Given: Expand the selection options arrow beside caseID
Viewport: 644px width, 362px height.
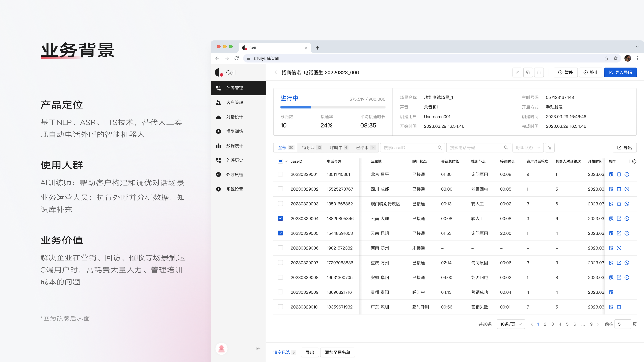Looking at the screenshot, I should click(286, 161).
